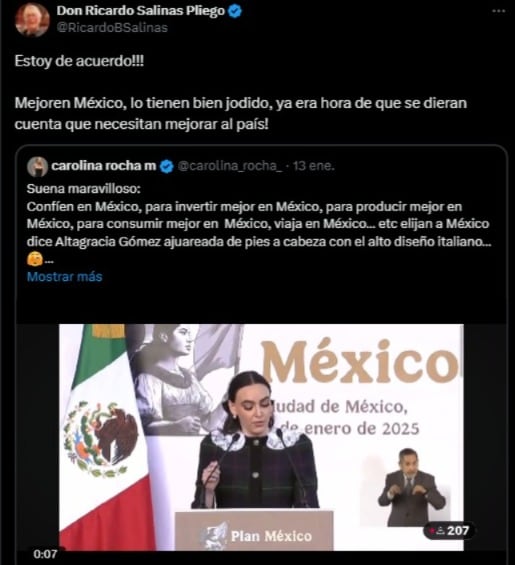Click carolina rocha's verified badge
The image size is (515, 565).
click(x=167, y=166)
